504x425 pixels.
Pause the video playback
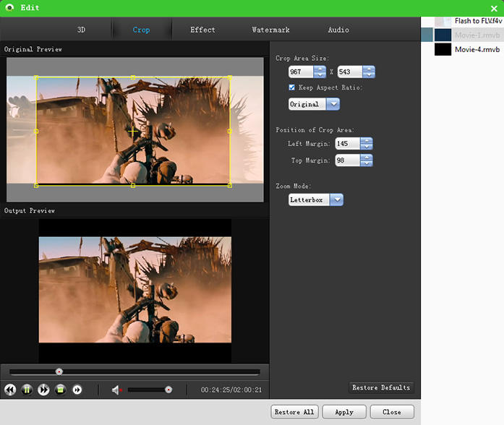click(27, 390)
